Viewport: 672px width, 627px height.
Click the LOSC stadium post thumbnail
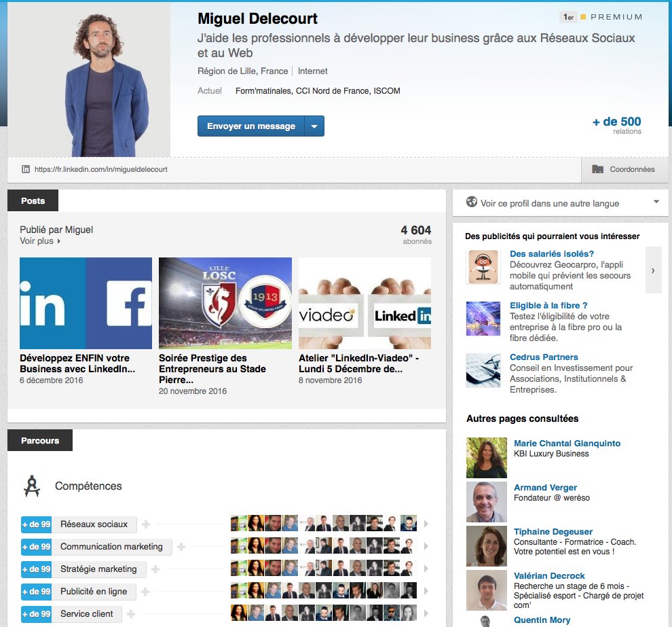click(225, 303)
